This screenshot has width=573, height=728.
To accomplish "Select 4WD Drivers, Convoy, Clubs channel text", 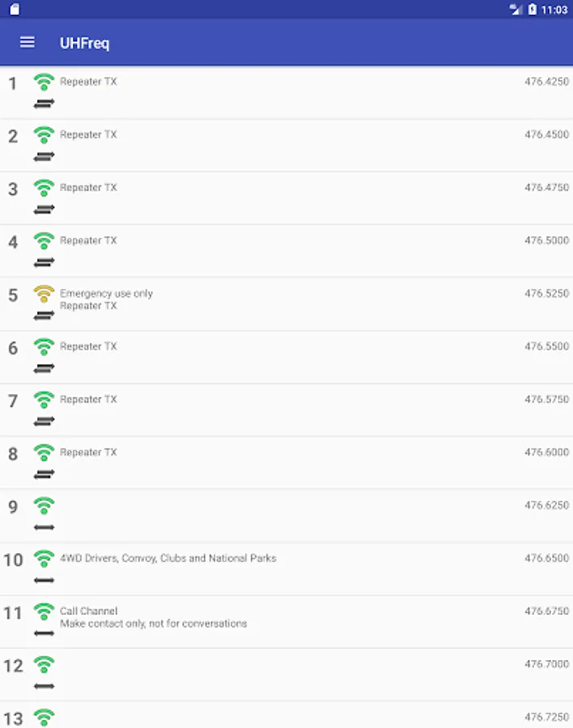I will coord(168,558).
